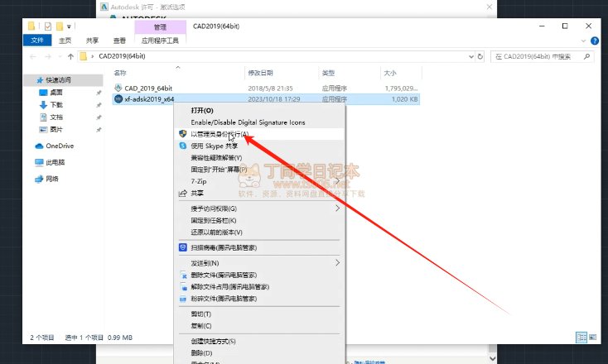The width and height of the screenshot is (608, 364).
Task: Open 下载 in the navigation pane
Action: pyautogui.click(x=56, y=105)
